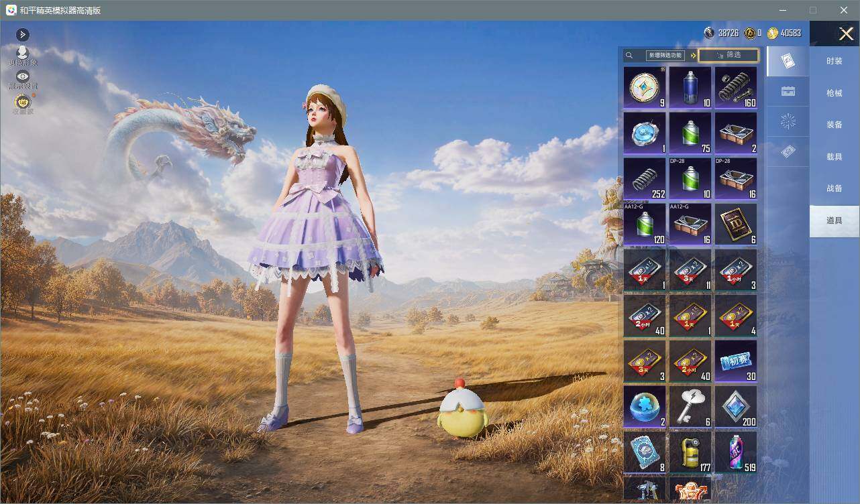The width and height of the screenshot is (860, 504).
Task: Click the silver currency balance 38726
Action: [721, 33]
